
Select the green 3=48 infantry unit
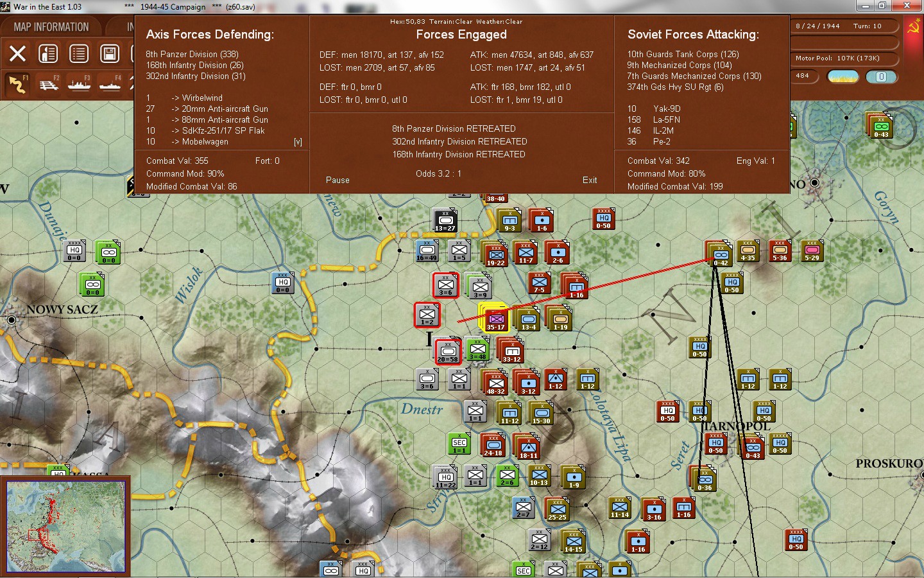(477, 349)
